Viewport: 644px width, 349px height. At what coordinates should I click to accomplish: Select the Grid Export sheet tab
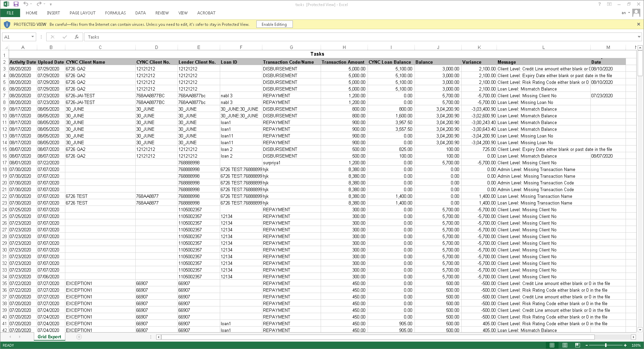[x=49, y=337]
